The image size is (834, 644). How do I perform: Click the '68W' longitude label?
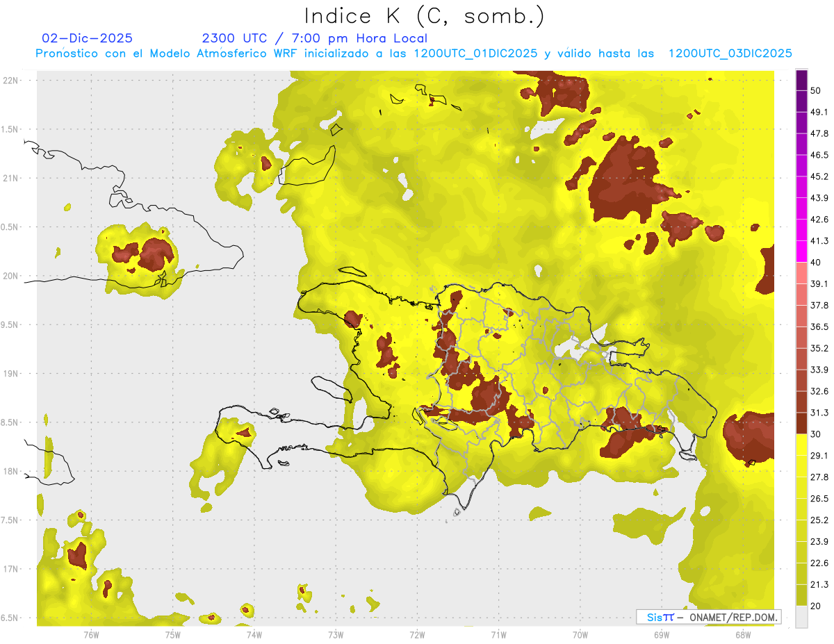tap(743, 635)
